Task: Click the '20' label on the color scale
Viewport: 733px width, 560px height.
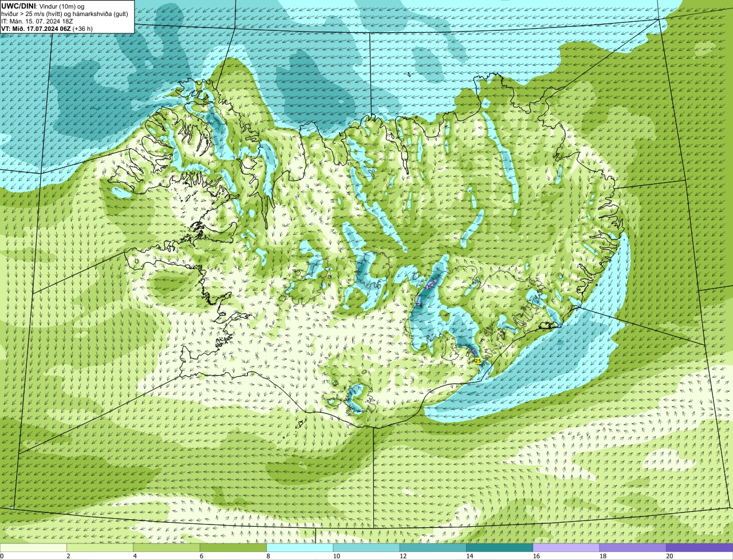Action: (x=669, y=556)
